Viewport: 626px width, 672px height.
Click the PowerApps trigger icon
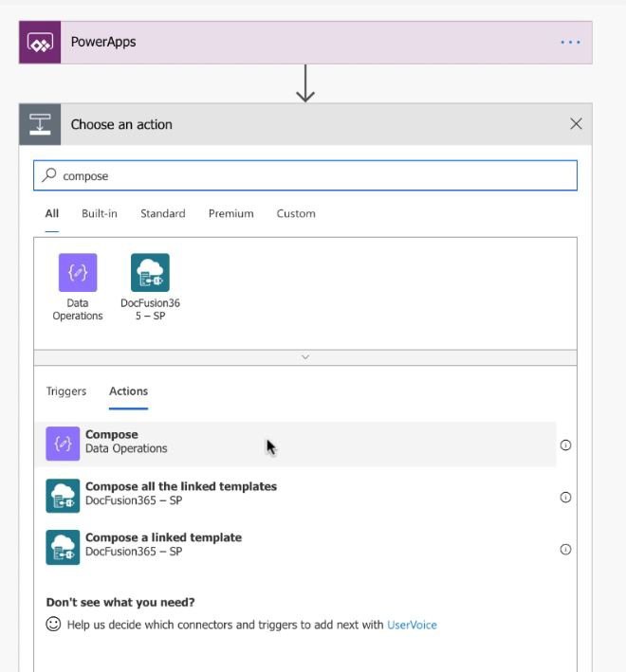(40, 43)
